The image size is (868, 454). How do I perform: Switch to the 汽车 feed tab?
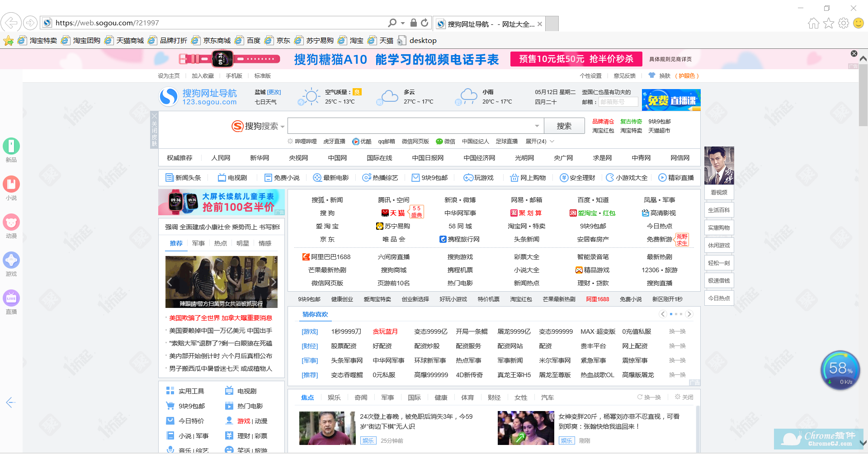tap(547, 397)
